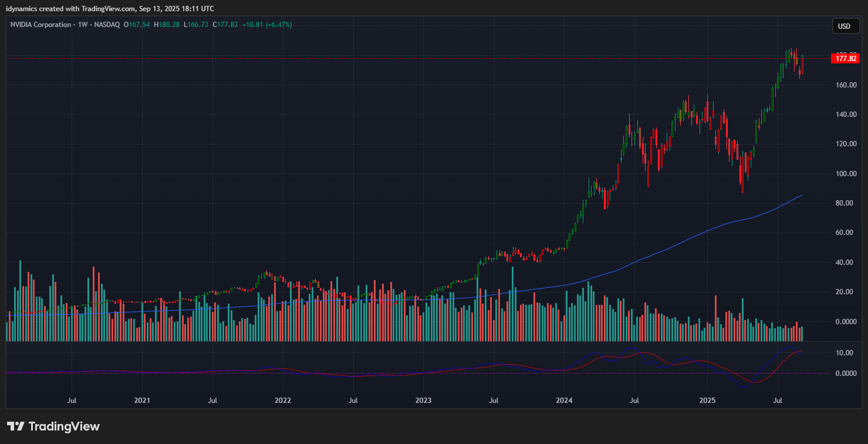The width and height of the screenshot is (868, 444).
Task: Click the 10.00 label on indicator scale
Action: [846, 353]
